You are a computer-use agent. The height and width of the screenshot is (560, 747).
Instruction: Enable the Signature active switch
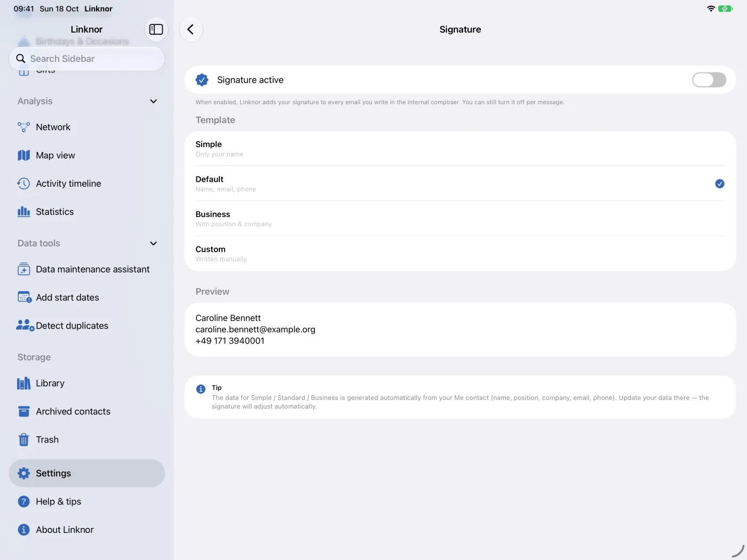pyautogui.click(x=709, y=80)
